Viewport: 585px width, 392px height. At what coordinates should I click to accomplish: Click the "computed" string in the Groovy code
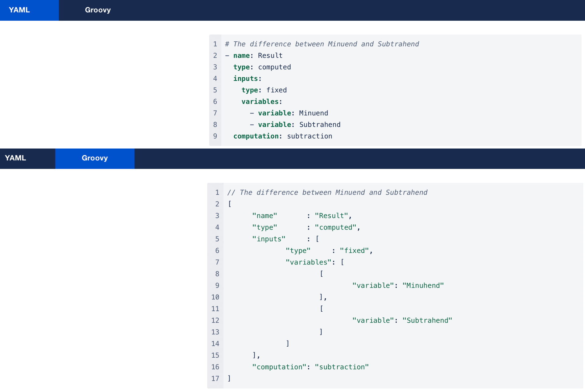[335, 228]
